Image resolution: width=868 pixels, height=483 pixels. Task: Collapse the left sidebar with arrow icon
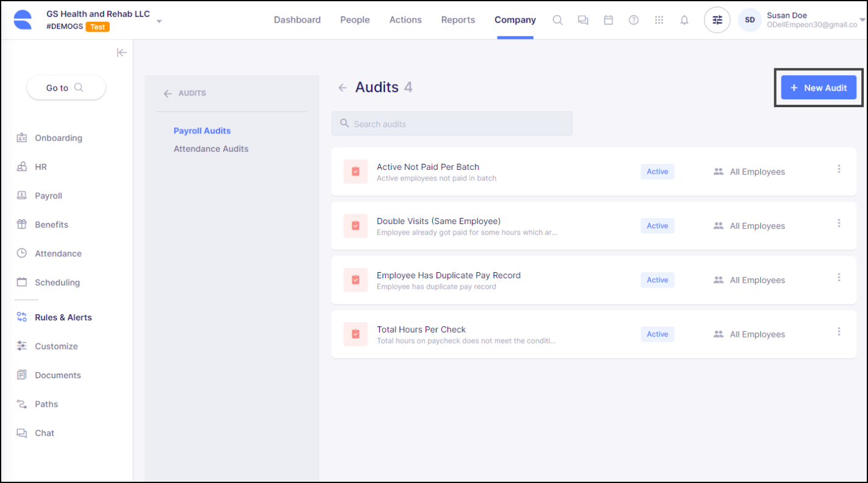click(122, 52)
